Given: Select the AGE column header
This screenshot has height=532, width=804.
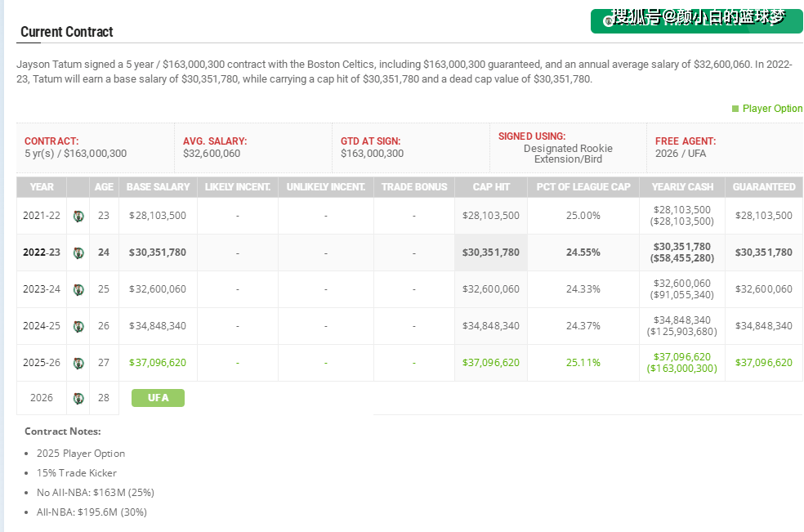Looking at the screenshot, I should point(104,187).
